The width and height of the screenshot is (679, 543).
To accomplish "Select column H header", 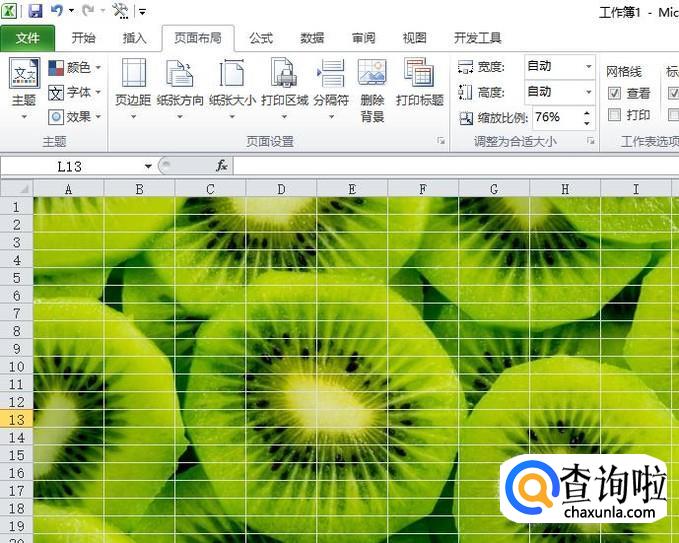I will pos(565,189).
